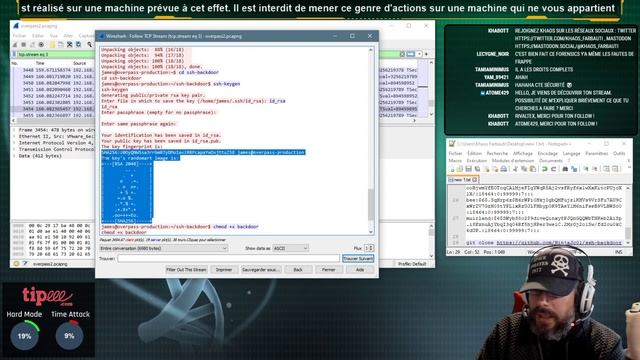
Task: Open Notepad++ Encodage menu
Action: [x=547, y=153]
